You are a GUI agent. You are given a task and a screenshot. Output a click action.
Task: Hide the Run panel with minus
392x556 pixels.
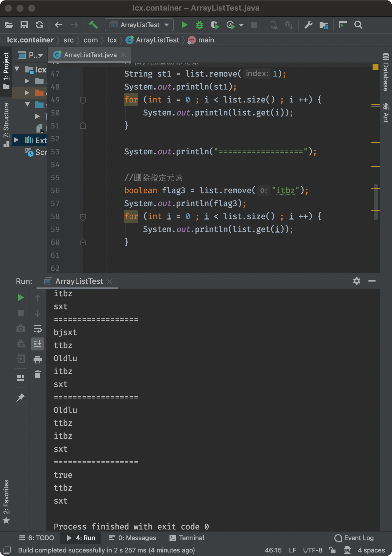pyautogui.click(x=372, y=281)
